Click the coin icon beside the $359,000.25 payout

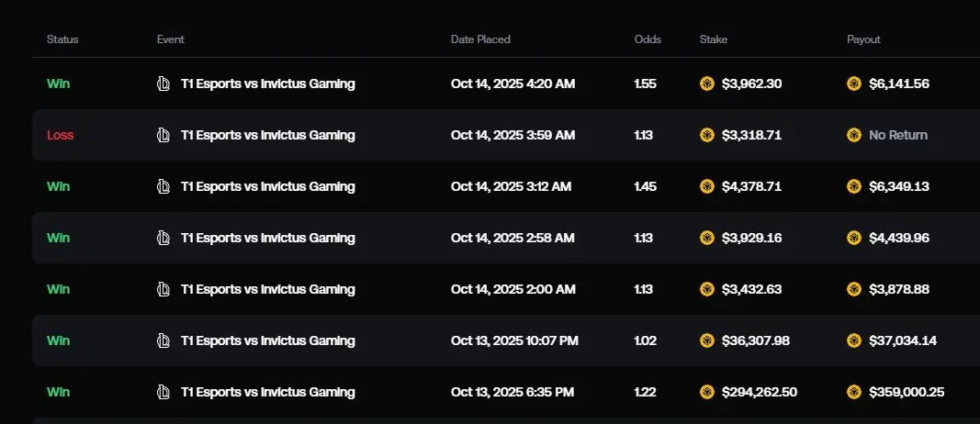pyautogui.click(x=854, y=392)
